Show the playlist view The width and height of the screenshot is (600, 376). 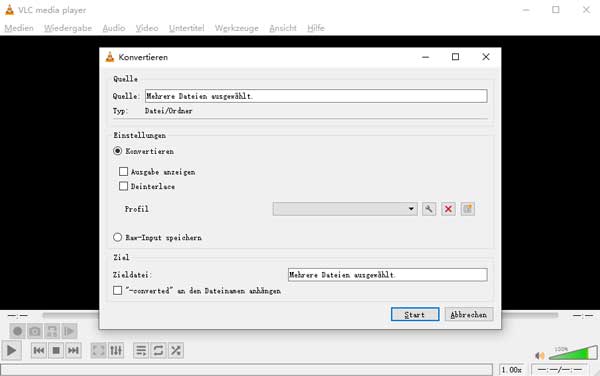(x=141, y=350)
